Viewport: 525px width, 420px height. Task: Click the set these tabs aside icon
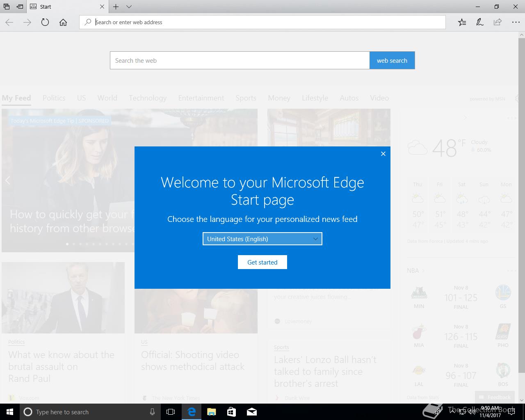pyautogui.click(x=20, y=7)
